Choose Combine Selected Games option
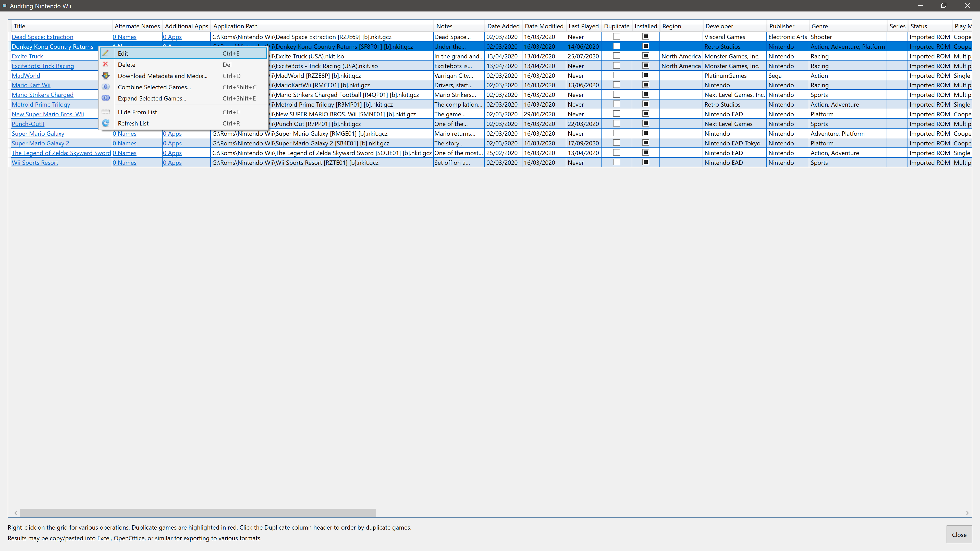 [183, 87]
